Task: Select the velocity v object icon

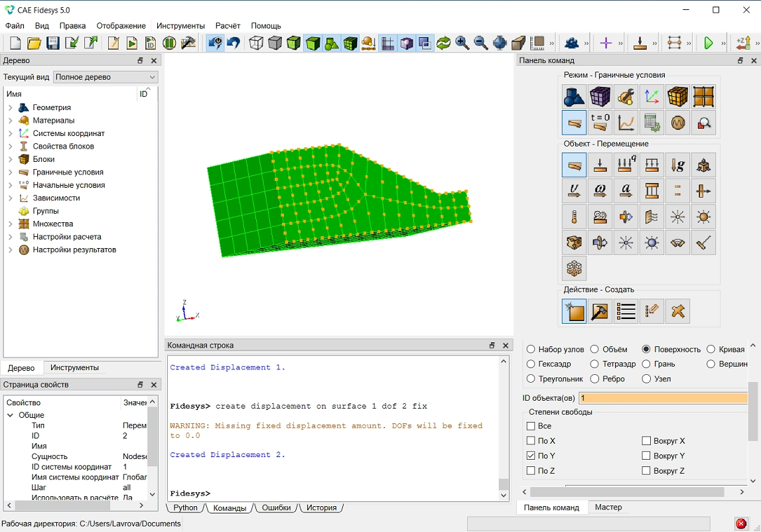Action: click(574, 191)
